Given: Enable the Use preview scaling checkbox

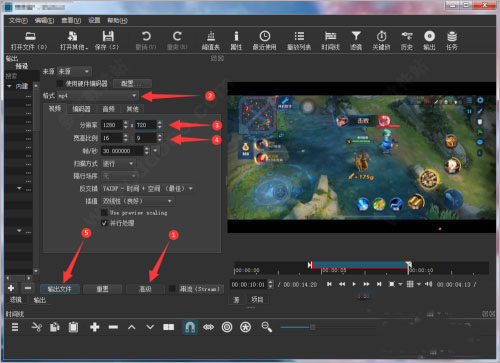Looking at the screenshot, I should coord(104,212).
